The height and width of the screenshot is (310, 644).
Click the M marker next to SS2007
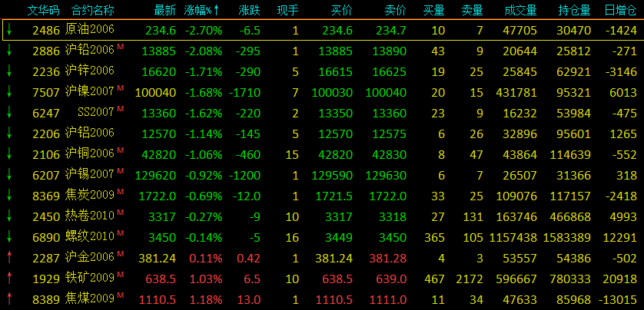point(119,109)
